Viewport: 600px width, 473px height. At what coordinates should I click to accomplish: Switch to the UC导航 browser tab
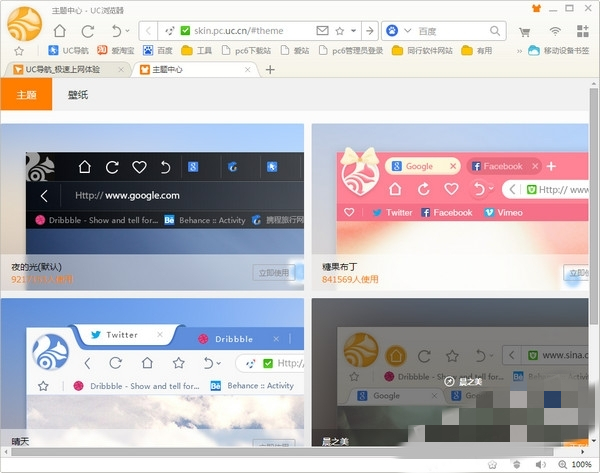(66, 69)
